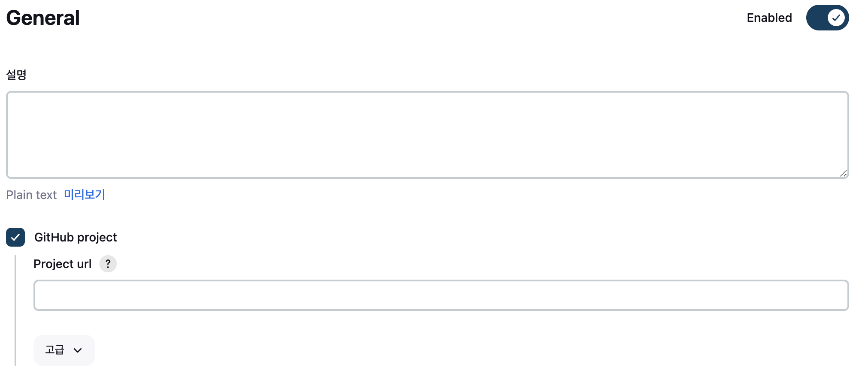The height and width of the screenshot is (374, 868).
Task: Click the Enabled label text
Action: pos(769,18)
